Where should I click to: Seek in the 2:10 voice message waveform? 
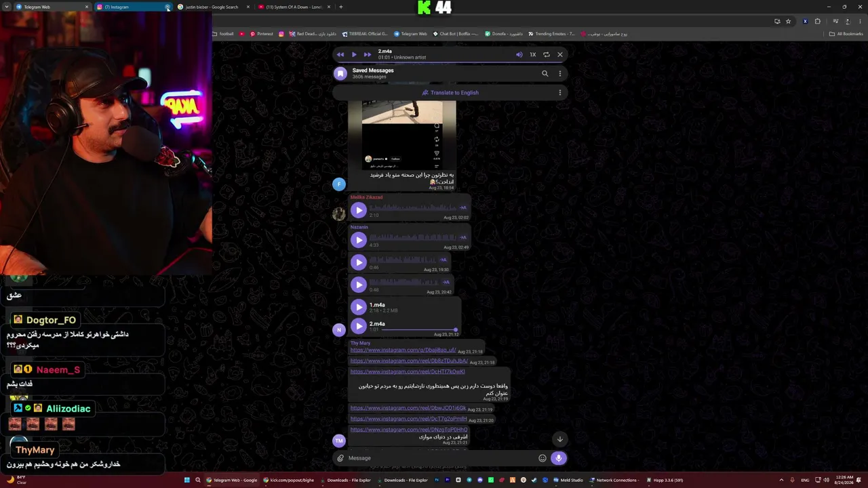click(413, 207)
